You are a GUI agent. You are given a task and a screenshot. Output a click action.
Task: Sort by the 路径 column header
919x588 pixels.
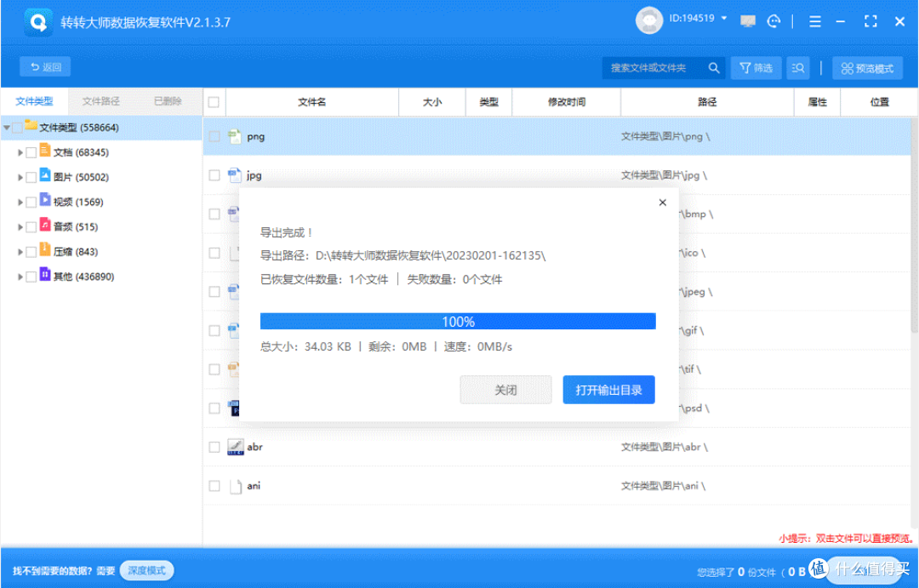click(x=707, y=102)
